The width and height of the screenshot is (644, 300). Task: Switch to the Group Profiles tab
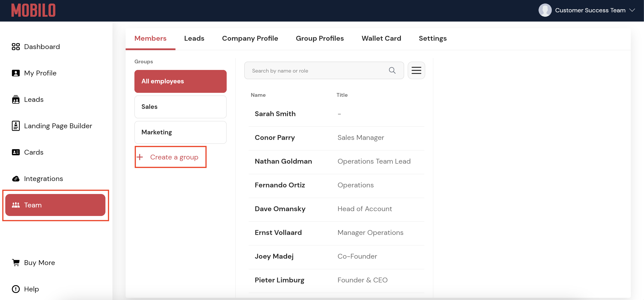pyautogui.click(x=320, y=38)
